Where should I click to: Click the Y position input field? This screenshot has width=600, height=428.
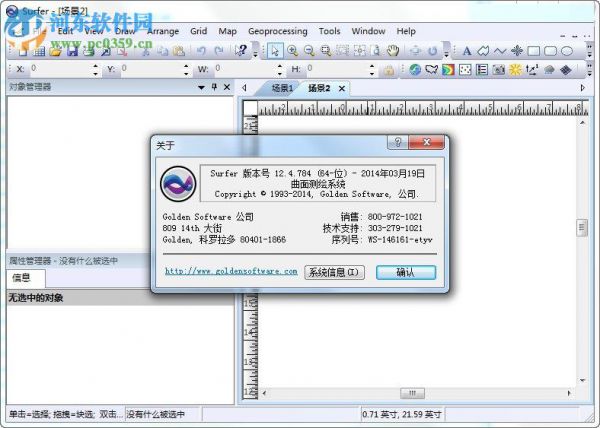pos(151,69)
